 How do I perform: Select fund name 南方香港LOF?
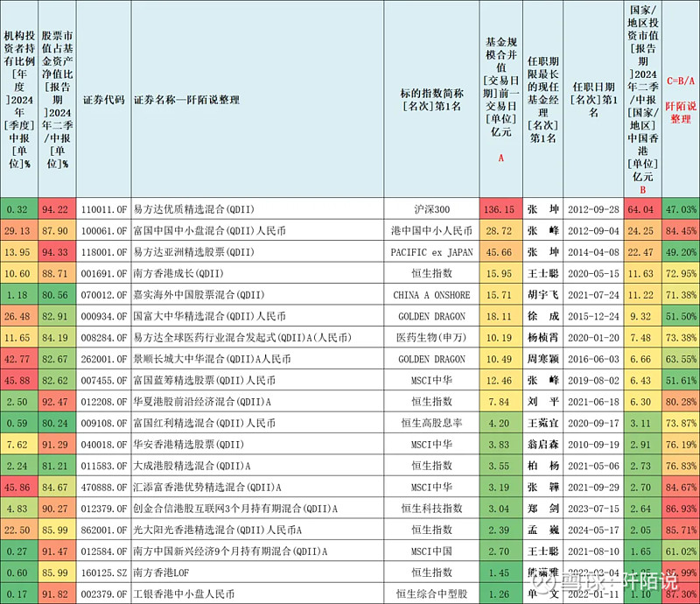(x=161, y=572)
